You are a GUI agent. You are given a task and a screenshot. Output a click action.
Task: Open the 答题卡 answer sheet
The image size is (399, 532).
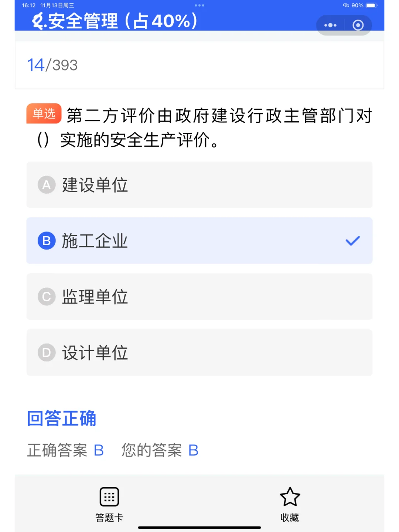(x=109, y=504)
